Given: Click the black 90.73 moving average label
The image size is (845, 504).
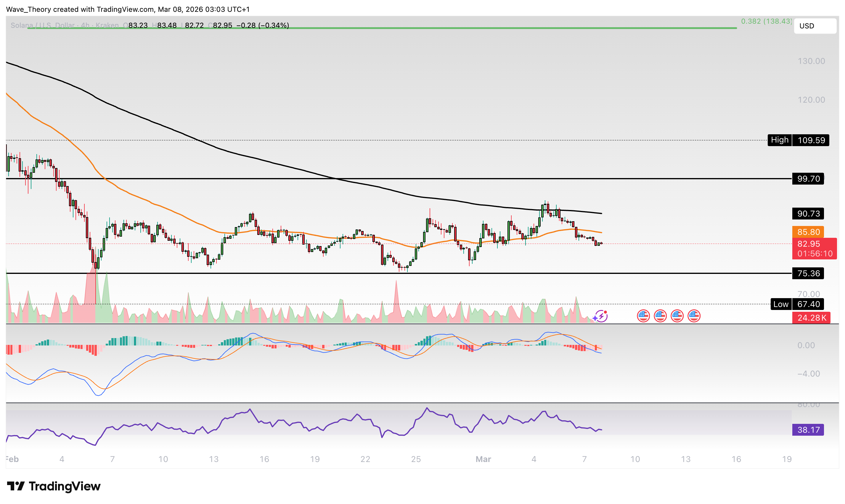Looking at the screenshot, I should click(x=808, y=214).
